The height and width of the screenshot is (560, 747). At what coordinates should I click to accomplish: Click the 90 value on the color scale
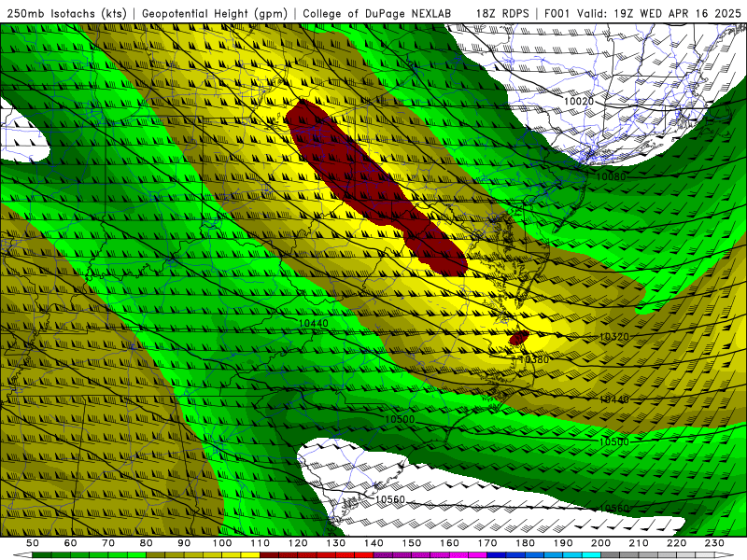coord(184,543)
